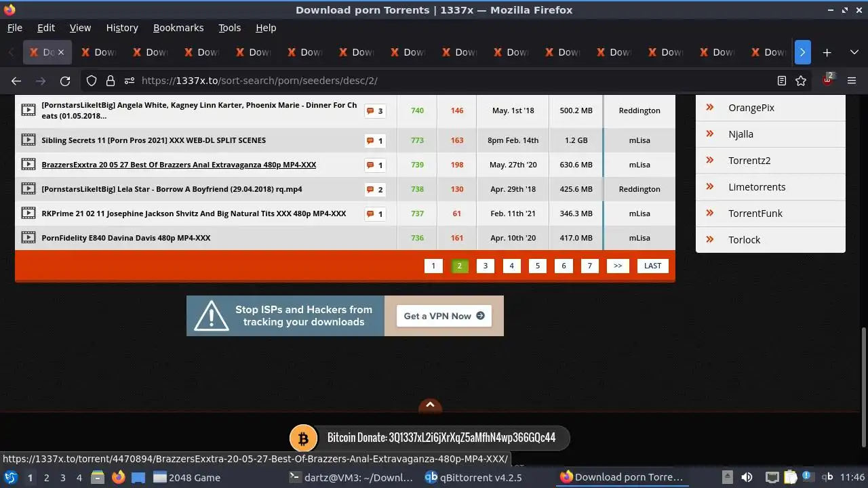Screen dimensions: 868x488
Task: Open the taskbar application menu icon
Action: [x=11, y=477]
